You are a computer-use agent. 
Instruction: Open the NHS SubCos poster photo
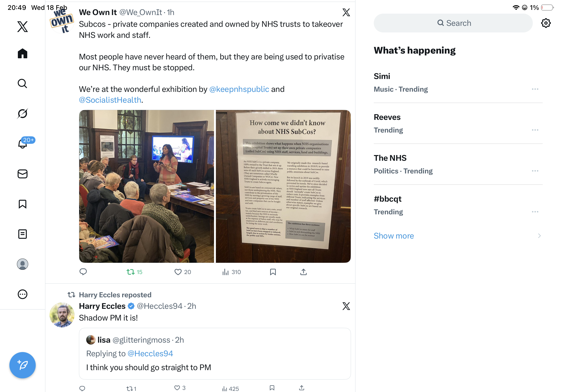click(283, 186)
